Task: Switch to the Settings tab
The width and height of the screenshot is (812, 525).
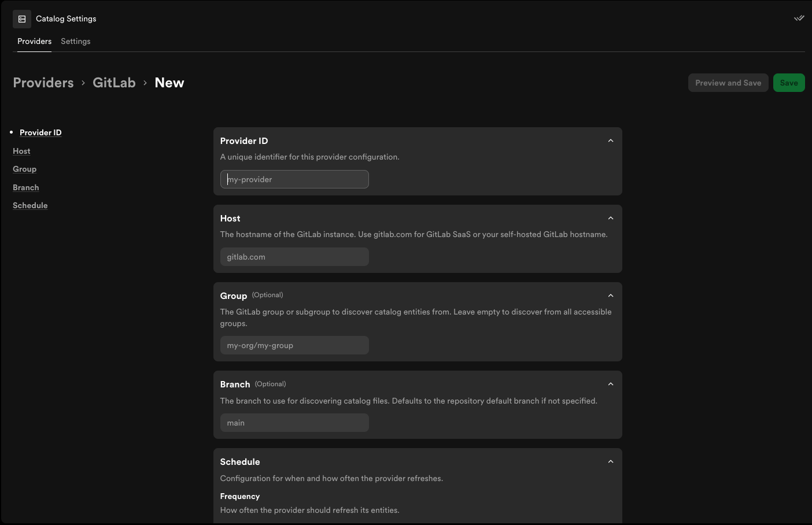Action: click(x=76, y=41)
